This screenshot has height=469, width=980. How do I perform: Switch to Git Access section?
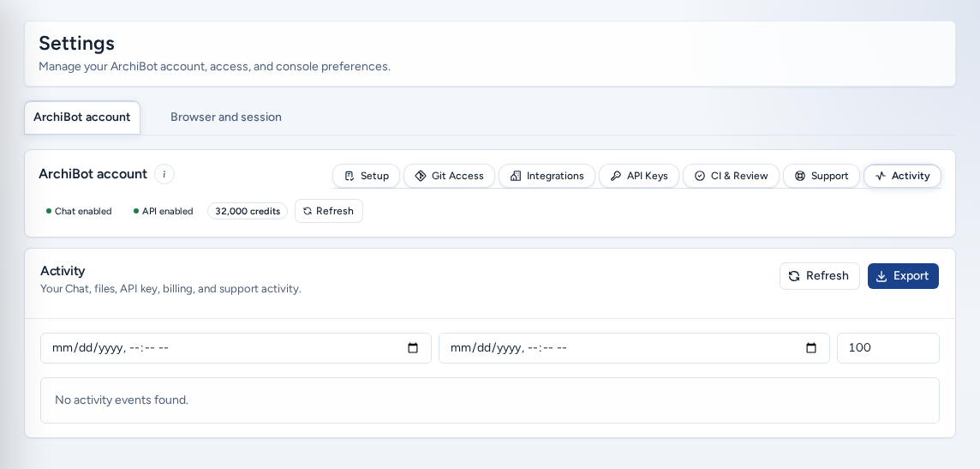[450, 176]
